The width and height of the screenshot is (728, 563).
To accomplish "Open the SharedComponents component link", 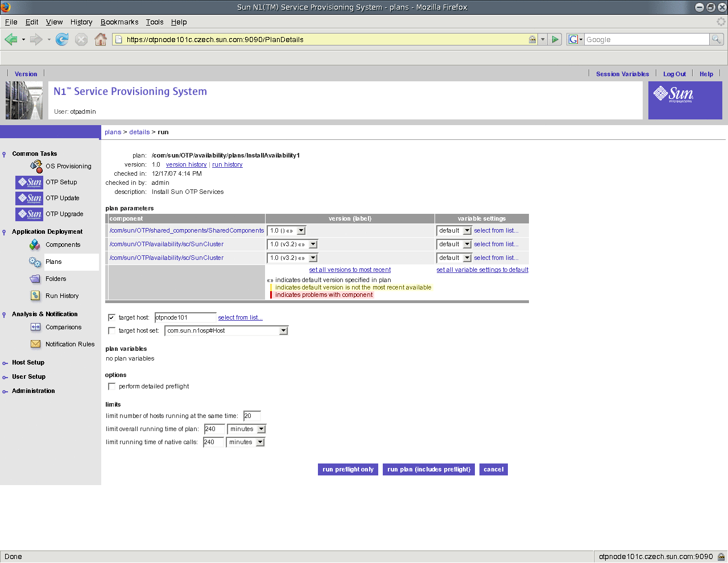I will pyautogui.click(x=187, y=231).
